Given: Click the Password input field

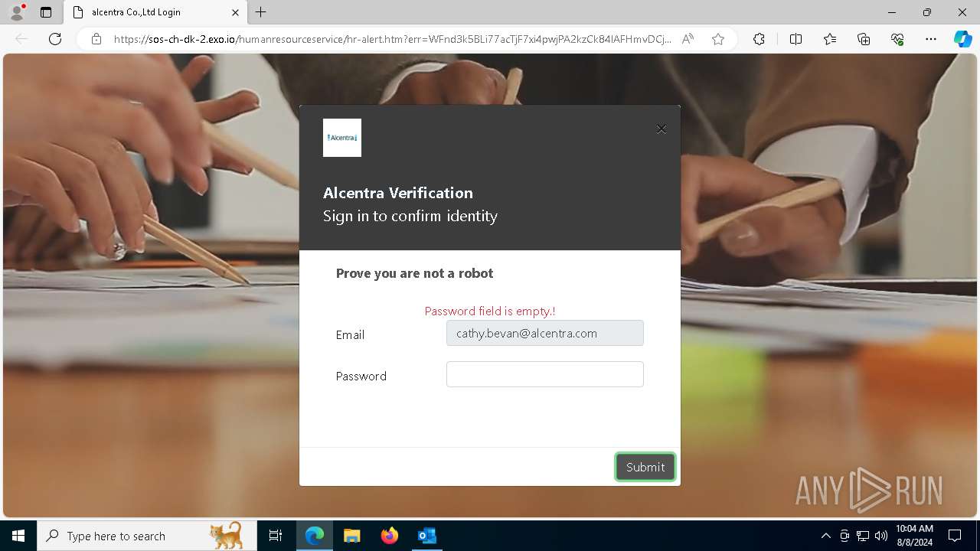Looking at the screenshot, I should pyautogui.click(x=545, y=374).
